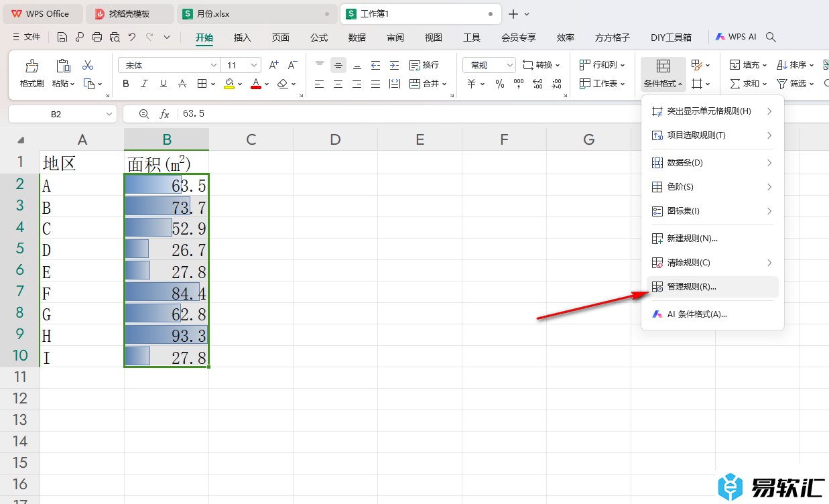Toggle Underline formatting

(164, 84)
